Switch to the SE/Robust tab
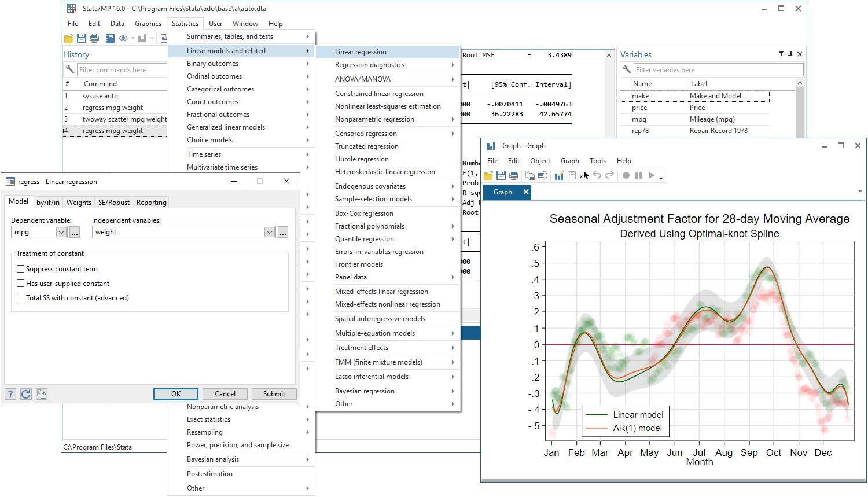This screenshot has height=497, width=868. [114, 203]
